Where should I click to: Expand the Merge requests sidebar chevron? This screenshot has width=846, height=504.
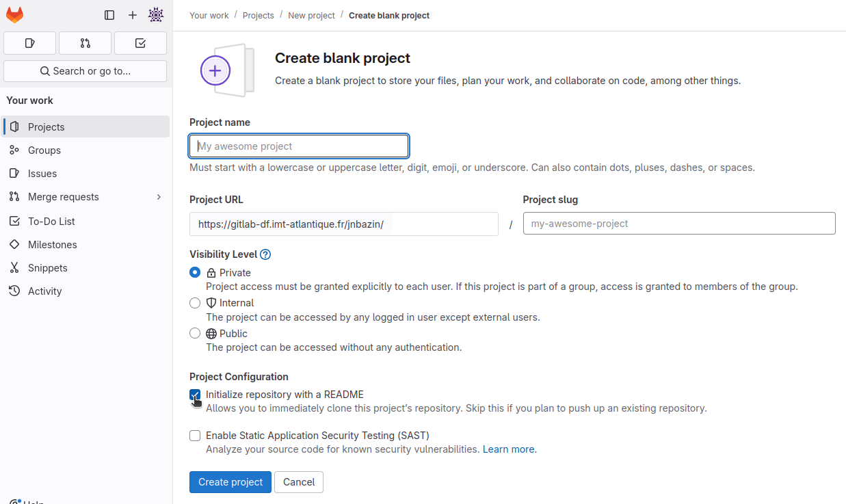(159, 196)
